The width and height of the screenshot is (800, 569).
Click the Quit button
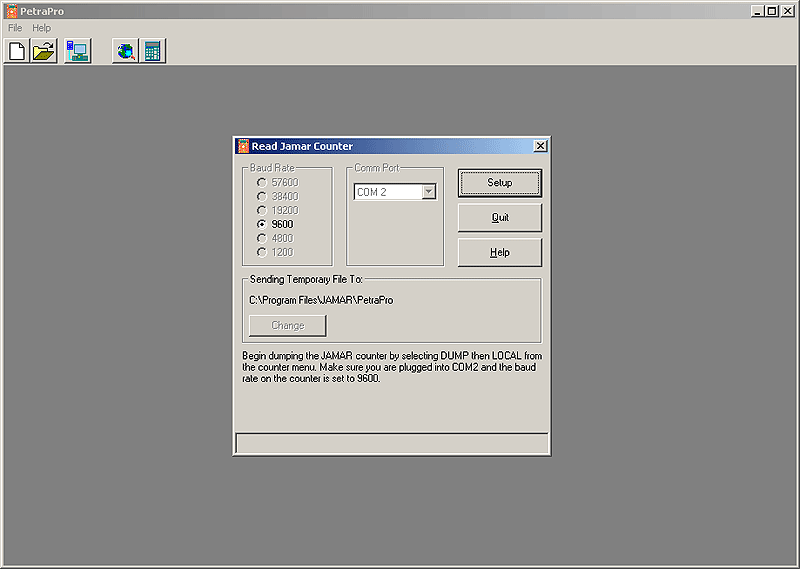tap(499, 217)
